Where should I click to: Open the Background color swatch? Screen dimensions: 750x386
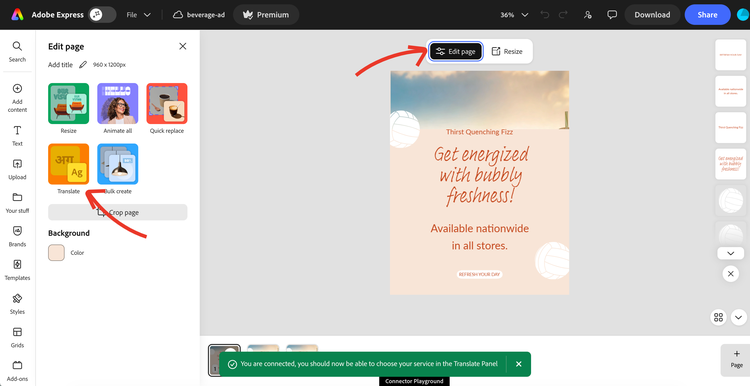point(56,253)
